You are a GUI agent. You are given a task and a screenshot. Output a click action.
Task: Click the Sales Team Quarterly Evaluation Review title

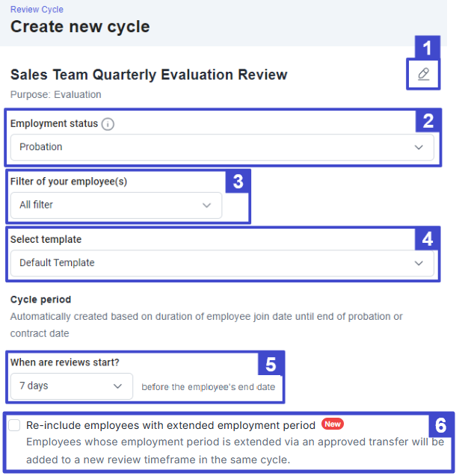point(149,75)
